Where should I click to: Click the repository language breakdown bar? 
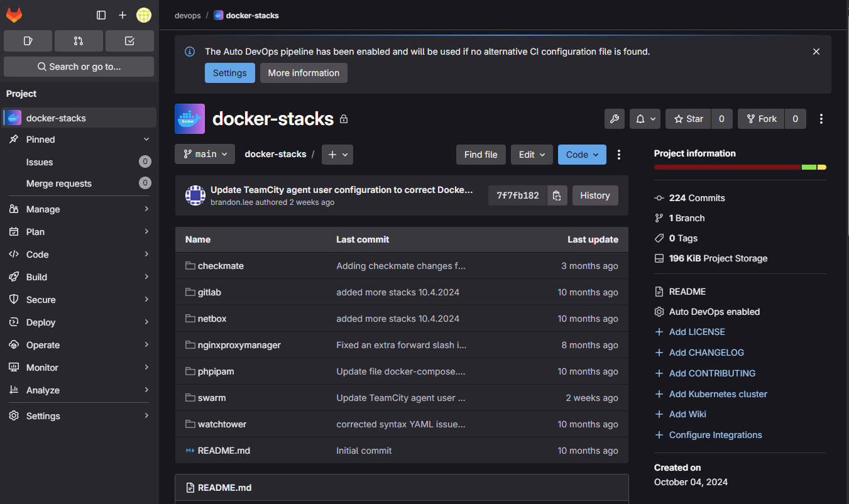pos(740,167)
